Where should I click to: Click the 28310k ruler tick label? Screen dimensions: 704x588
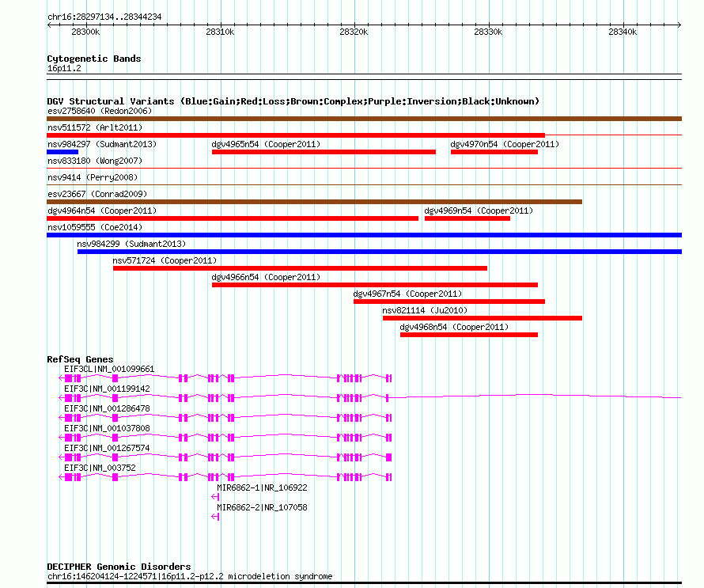[220, 32]
